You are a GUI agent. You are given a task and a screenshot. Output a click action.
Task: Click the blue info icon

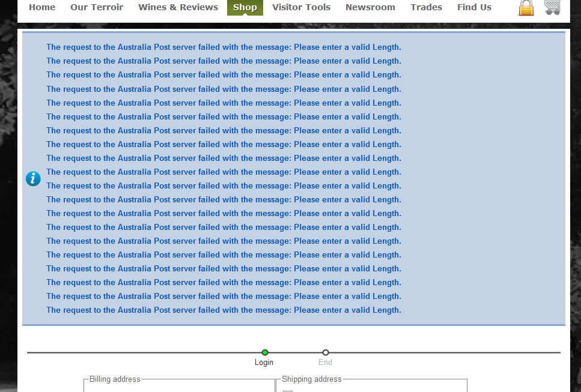point(33,179)
